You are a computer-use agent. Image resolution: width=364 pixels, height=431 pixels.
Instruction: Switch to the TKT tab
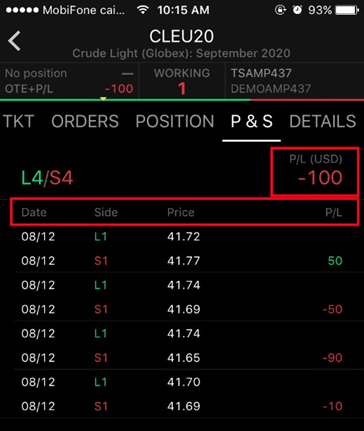coord(18,121)
